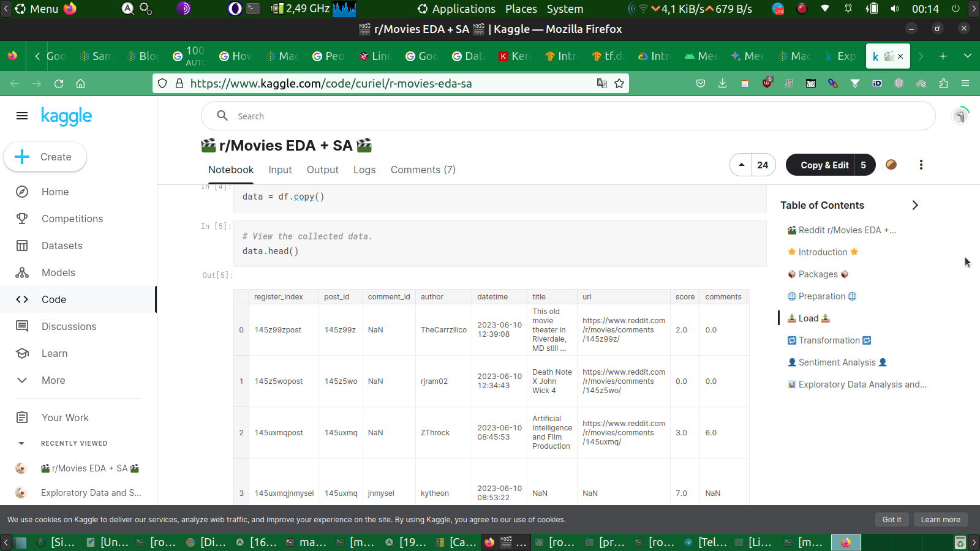Click the Kaggle logo
This screenshot has width=980, height=551.
66,116
